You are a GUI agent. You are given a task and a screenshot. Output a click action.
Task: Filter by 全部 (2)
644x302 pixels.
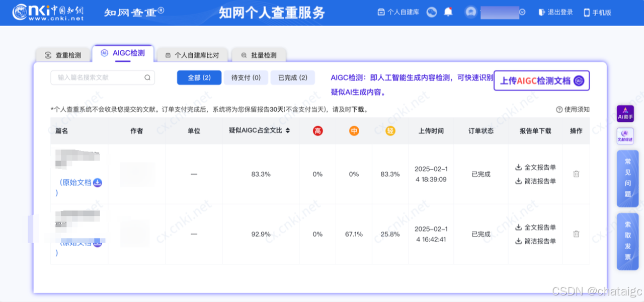[x=199, y=78]
